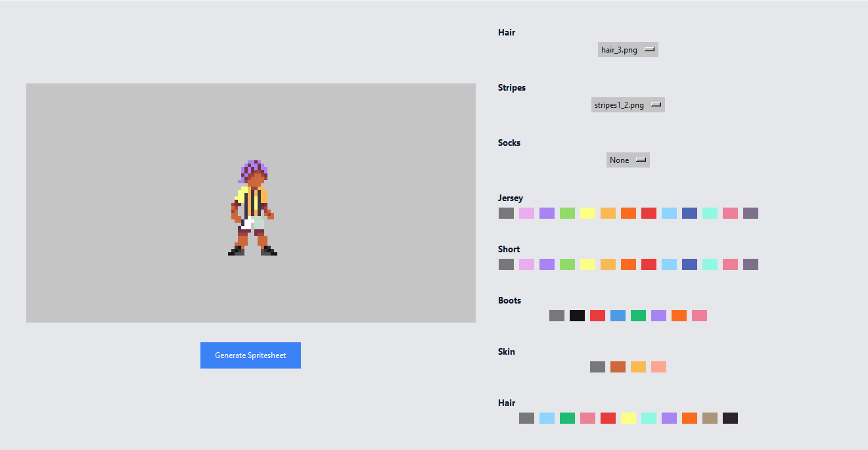This screenshot has height=450, width=868.
Task: Pick the yellow Jersey swatch
Action: click(587, 214)
